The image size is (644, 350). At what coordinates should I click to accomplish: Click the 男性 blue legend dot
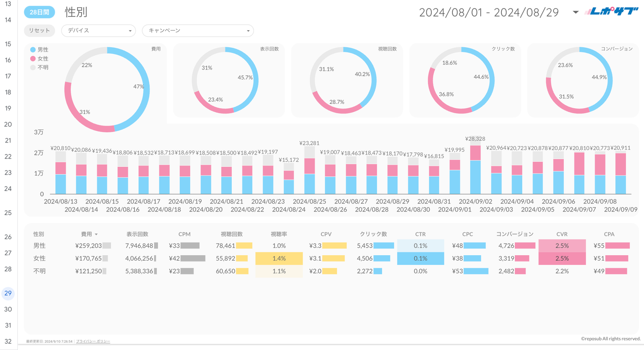[33, 50]
